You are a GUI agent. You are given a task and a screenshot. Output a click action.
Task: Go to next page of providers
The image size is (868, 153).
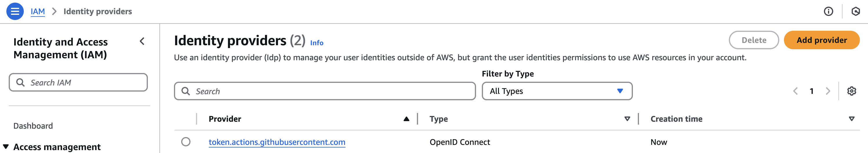coord(828,91)
